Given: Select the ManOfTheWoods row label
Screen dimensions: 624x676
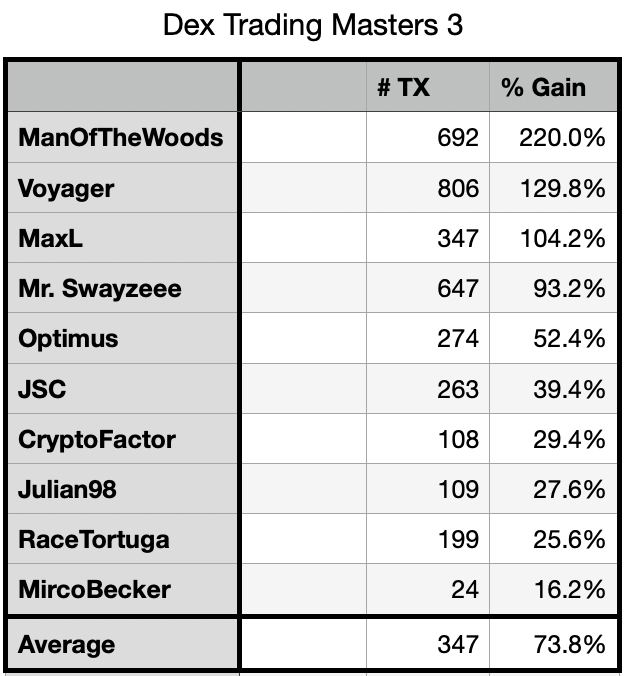Looking at the screenshot, I should click(x=122, y=138).
